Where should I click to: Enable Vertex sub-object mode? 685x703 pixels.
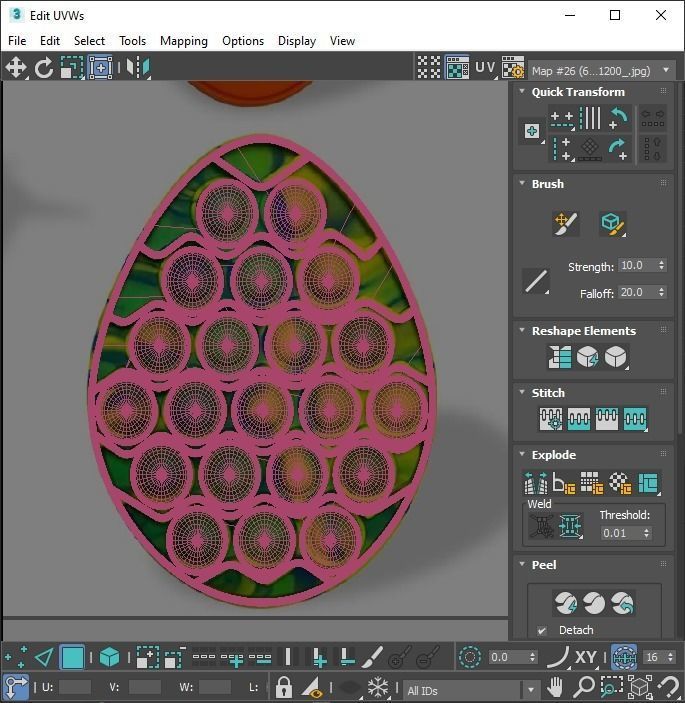(x=16, y=658)
